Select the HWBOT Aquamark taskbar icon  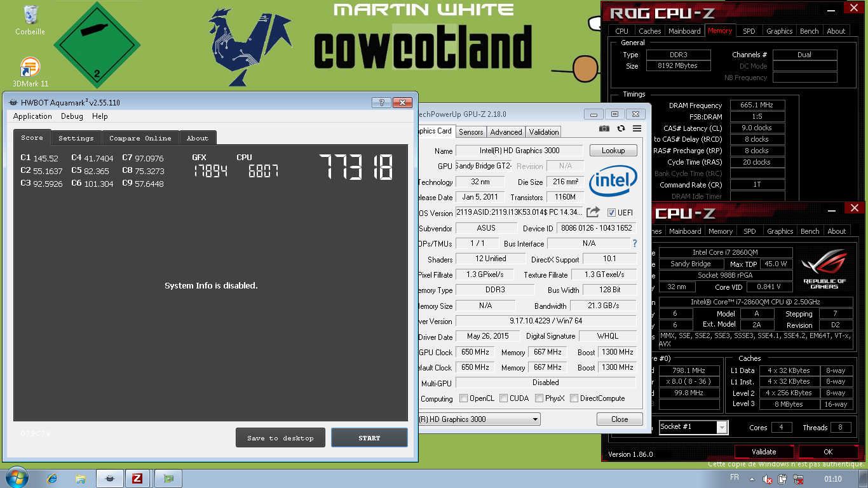pos(110,478)
